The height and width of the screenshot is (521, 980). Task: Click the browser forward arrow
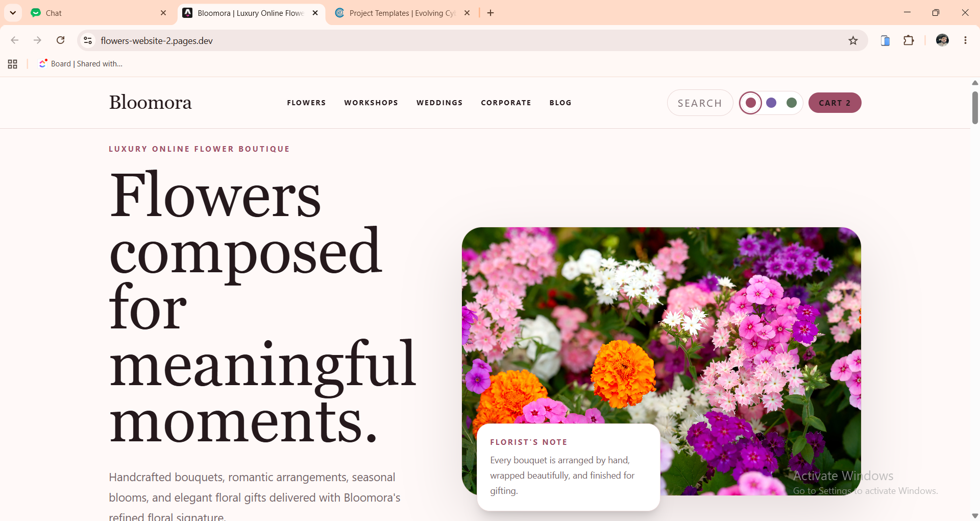point(37,40)
